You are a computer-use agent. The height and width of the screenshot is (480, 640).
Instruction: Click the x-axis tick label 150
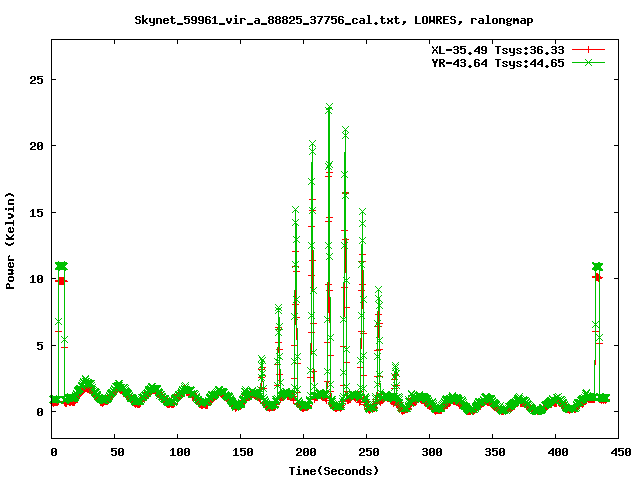point(243,452)
